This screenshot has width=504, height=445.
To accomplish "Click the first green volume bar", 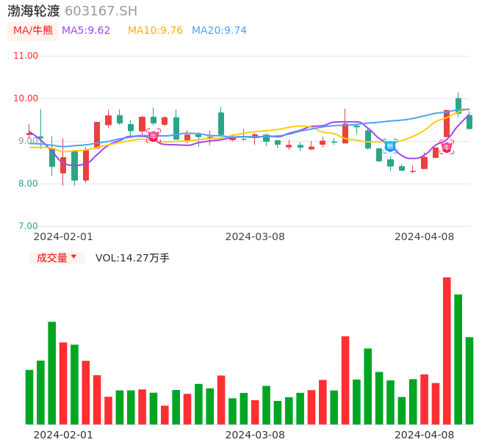I will 29,397.
